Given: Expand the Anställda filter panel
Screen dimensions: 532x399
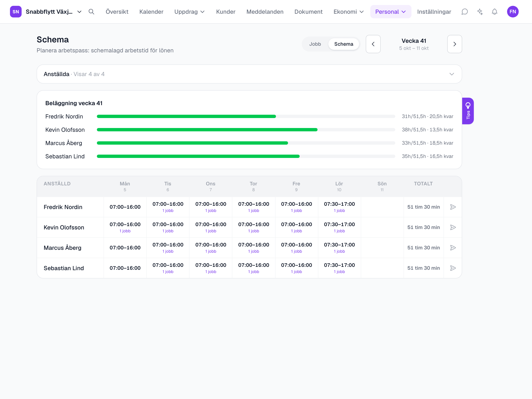Looking at the screenshot, I should coord(249,74).
